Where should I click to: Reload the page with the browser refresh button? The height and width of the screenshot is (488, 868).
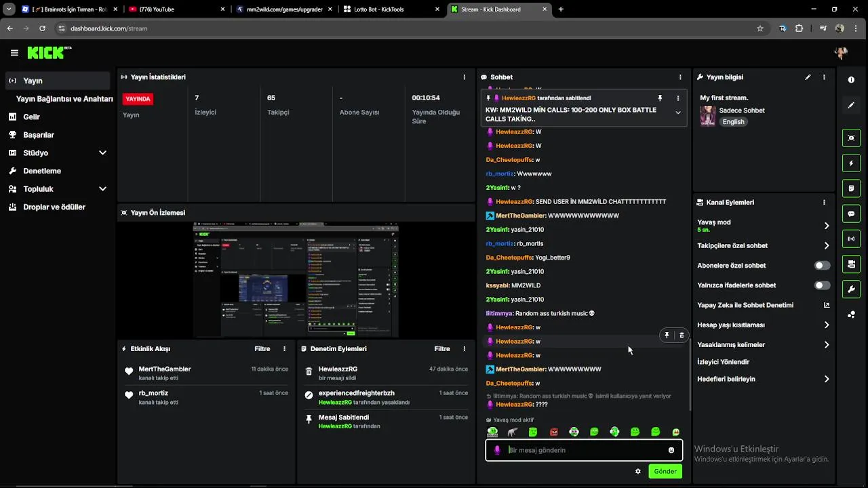[x=42, y=28]
